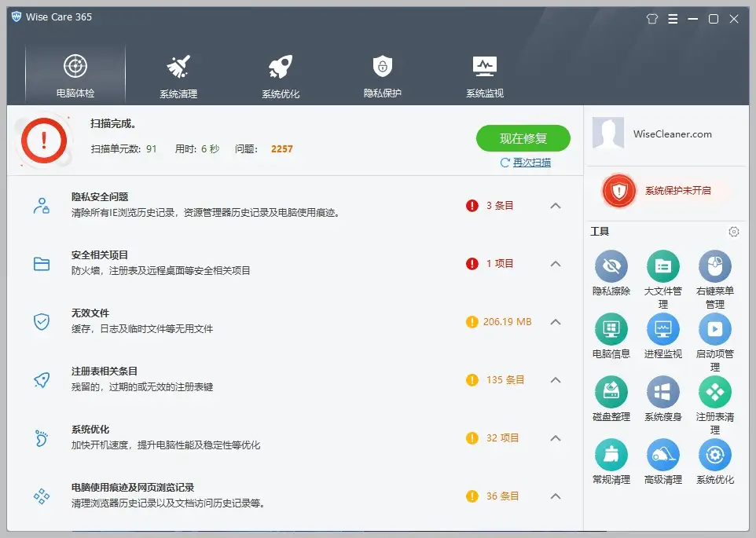Collapse the 无效文件 section
This screenshot has height=538, width=756.
click(556, 321)
